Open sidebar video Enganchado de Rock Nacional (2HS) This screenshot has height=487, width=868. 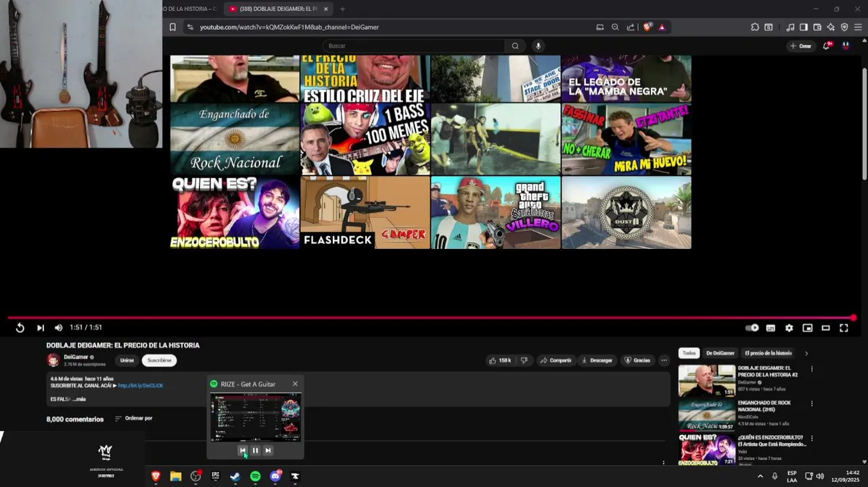tap(707, 415)
